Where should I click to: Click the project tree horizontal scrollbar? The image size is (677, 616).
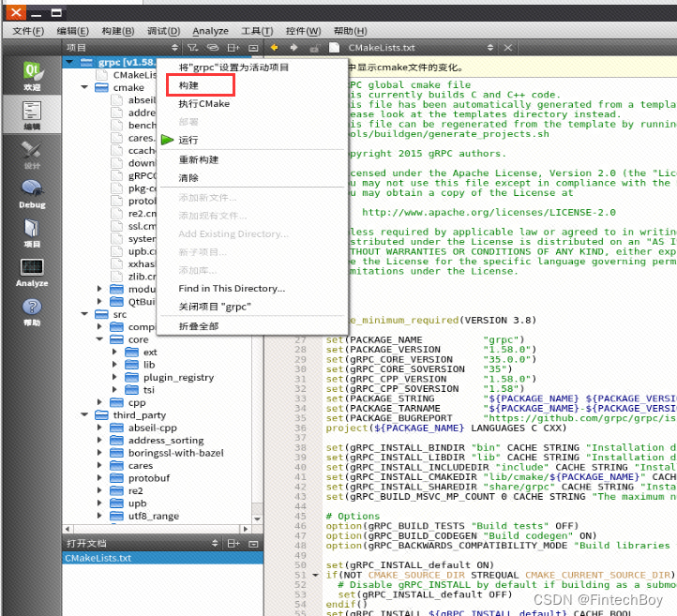(157, 529)
